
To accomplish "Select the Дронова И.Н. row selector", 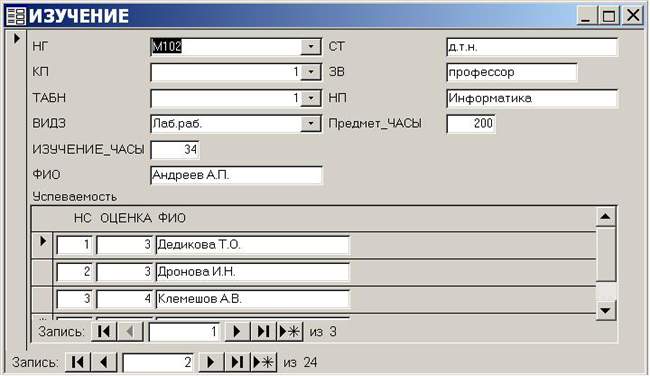I will pos(43,272).
